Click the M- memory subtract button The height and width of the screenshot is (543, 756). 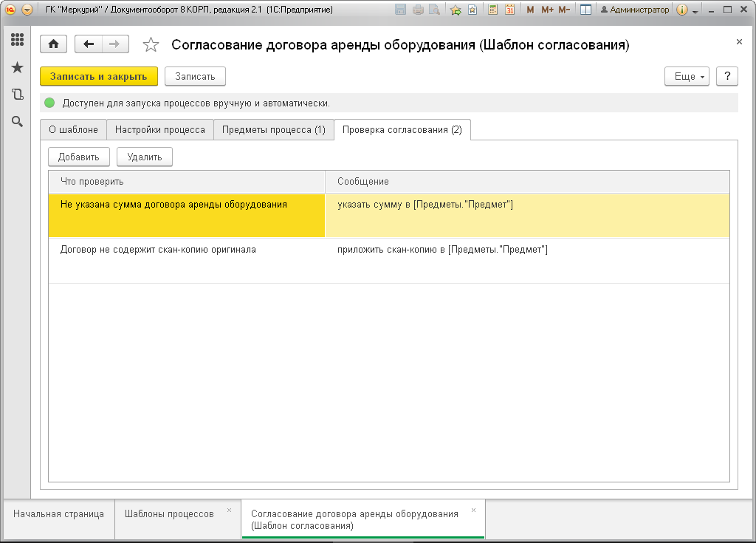tap(564, 10)
